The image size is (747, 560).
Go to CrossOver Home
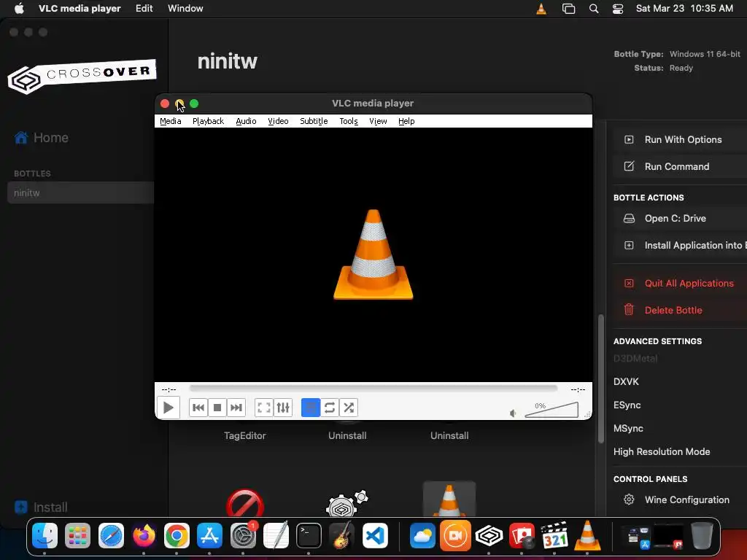coord(42,138)
